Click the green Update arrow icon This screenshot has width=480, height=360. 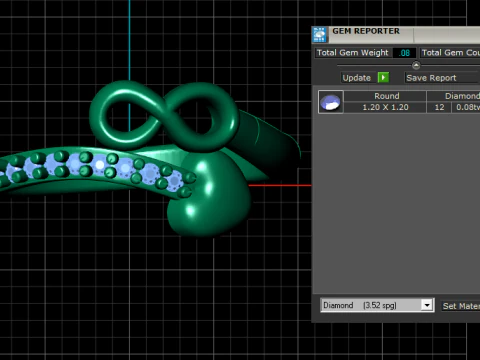point(383,78)
